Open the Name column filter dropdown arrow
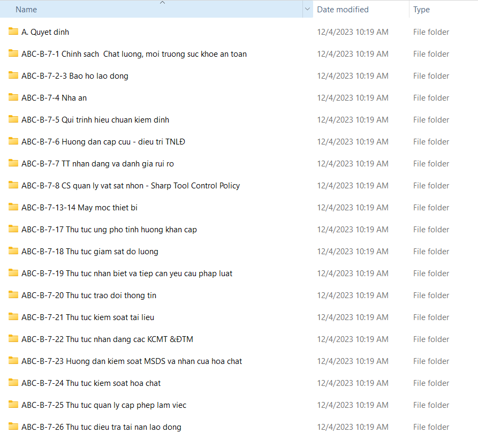This screenshot has height=448, width=478. pyautogui.click(x=307, y=10)
